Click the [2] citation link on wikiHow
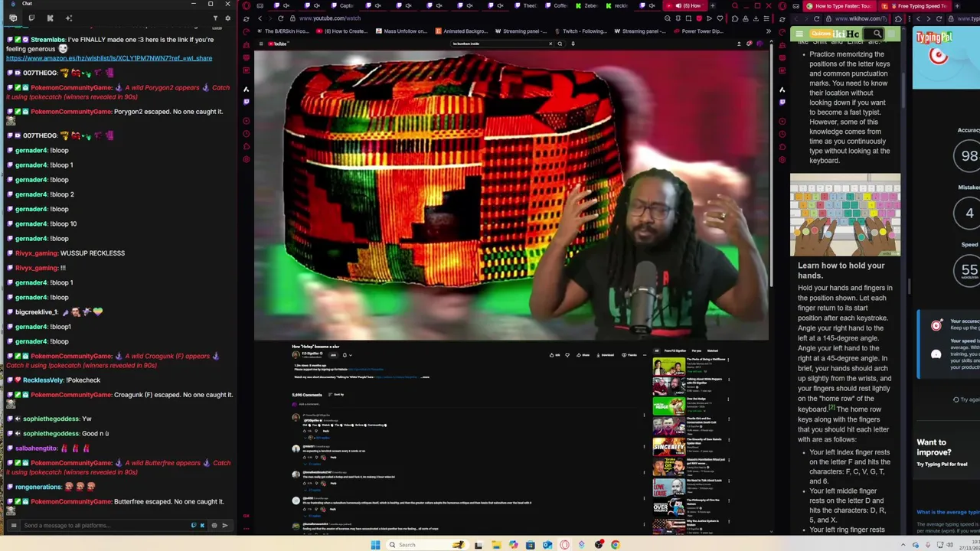Viewport: 980px width, 551px height. 832,407
